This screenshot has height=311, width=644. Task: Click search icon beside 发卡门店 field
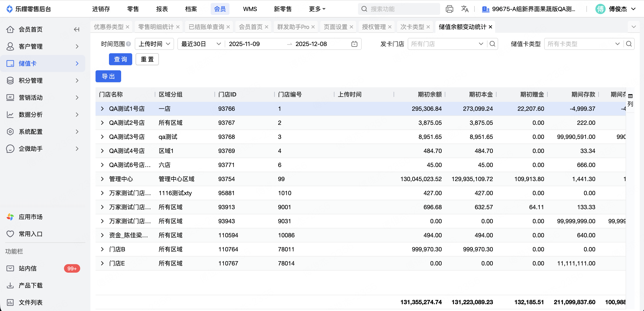pyautogui.click(x=492, y=44)
